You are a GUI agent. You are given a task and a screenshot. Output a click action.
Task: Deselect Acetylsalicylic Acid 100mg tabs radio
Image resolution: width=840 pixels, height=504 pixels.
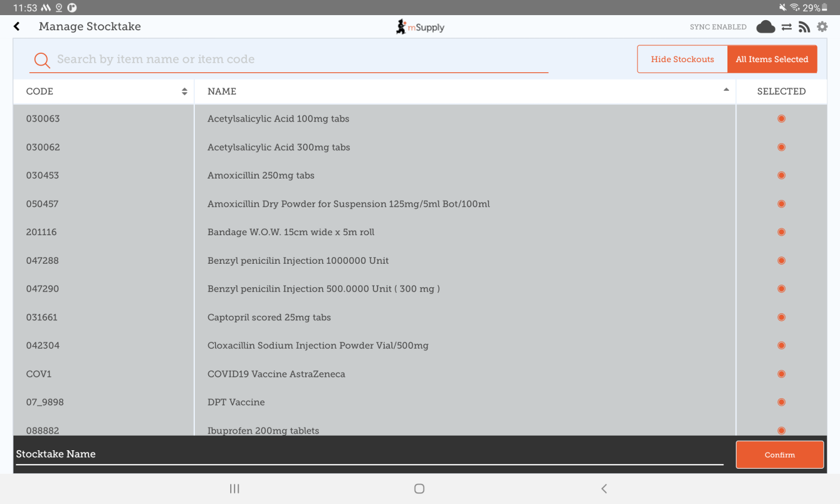pyautogui.click(x=781, y=119)
